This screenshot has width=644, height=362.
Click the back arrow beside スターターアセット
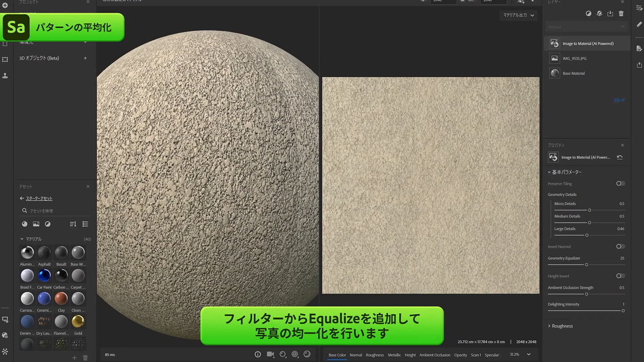tap(22, 198)
